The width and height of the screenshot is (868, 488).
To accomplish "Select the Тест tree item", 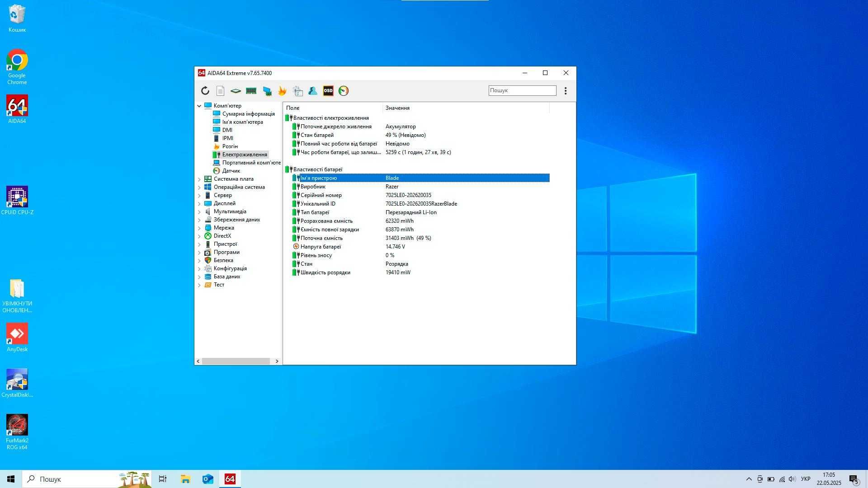I will [x=219, y=285].
